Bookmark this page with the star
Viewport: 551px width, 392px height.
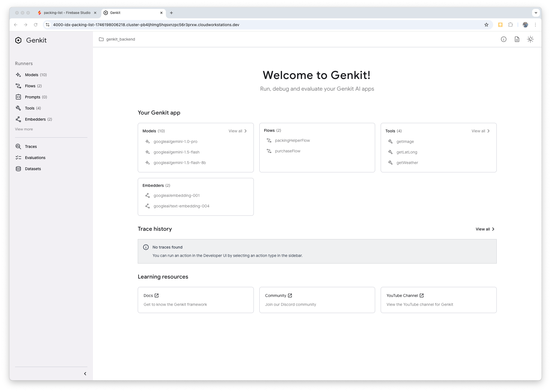point(486,25)
